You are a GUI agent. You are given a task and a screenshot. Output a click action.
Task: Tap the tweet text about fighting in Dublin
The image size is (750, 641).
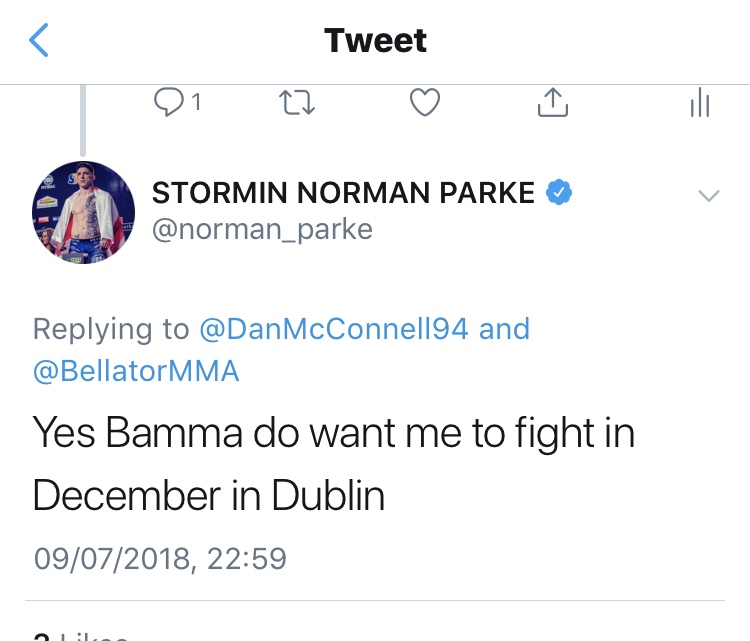[333, 465]
